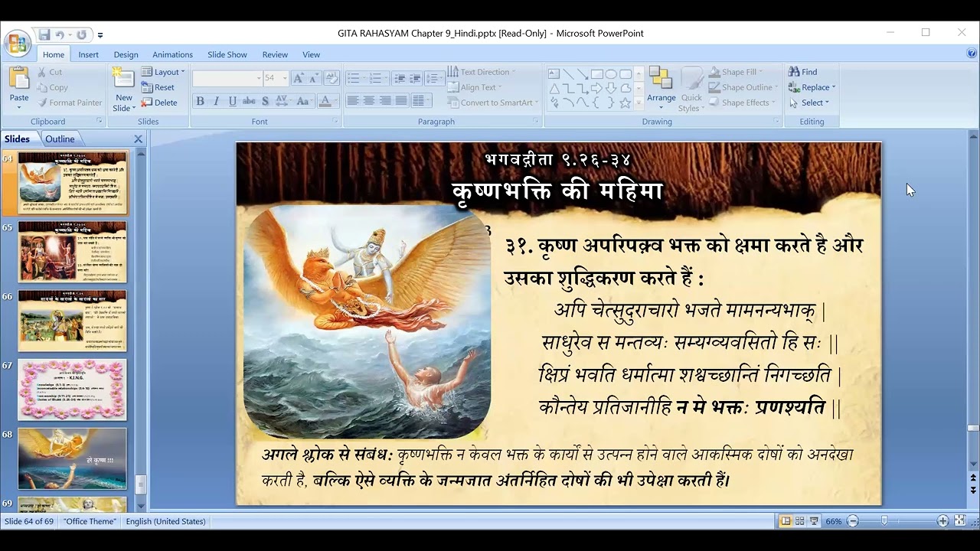This screenshot has height=551, width=980.
Task: Decrease the list indent level
Action: [x=399, y=78]
